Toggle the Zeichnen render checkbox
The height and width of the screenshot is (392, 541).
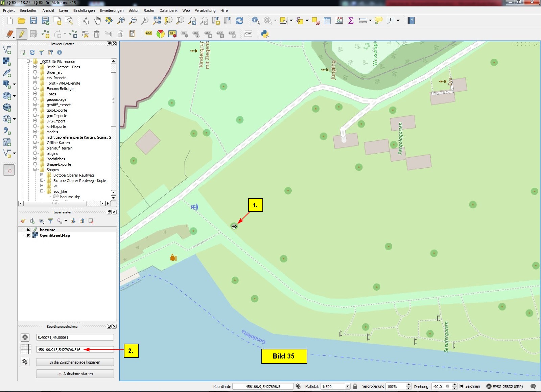pyautogui.click(x=462, y=386)
